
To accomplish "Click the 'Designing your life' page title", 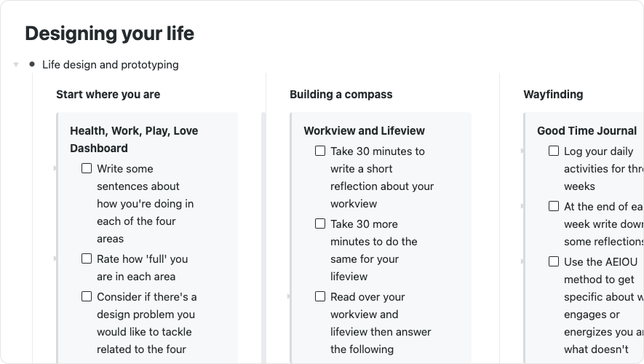I will [x=109, y=33].
